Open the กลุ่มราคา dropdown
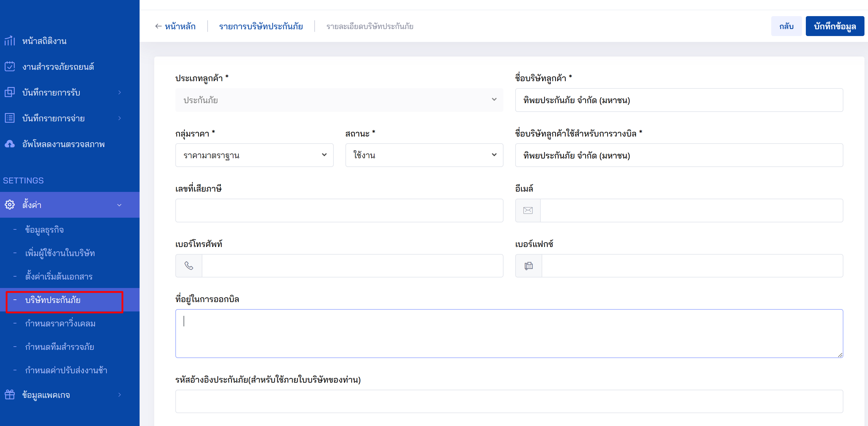This screenshot has height=426, width=868. (254, 155)
